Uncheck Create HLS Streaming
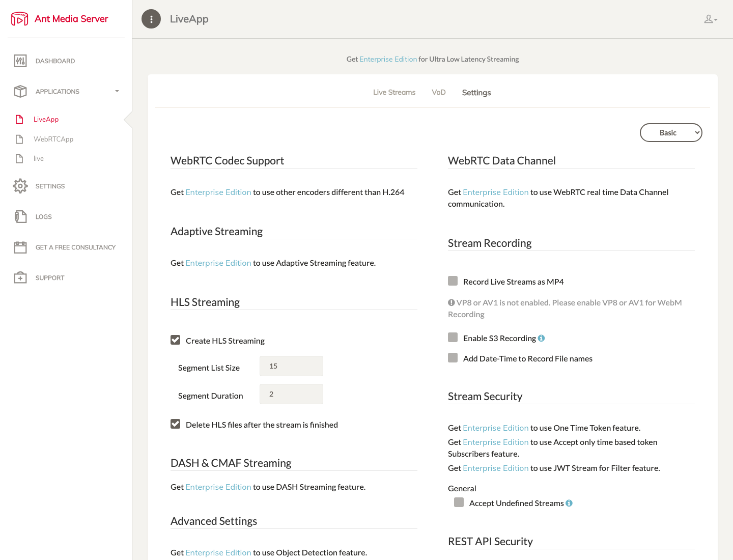733x560 pixels. (x=175, y=340)
